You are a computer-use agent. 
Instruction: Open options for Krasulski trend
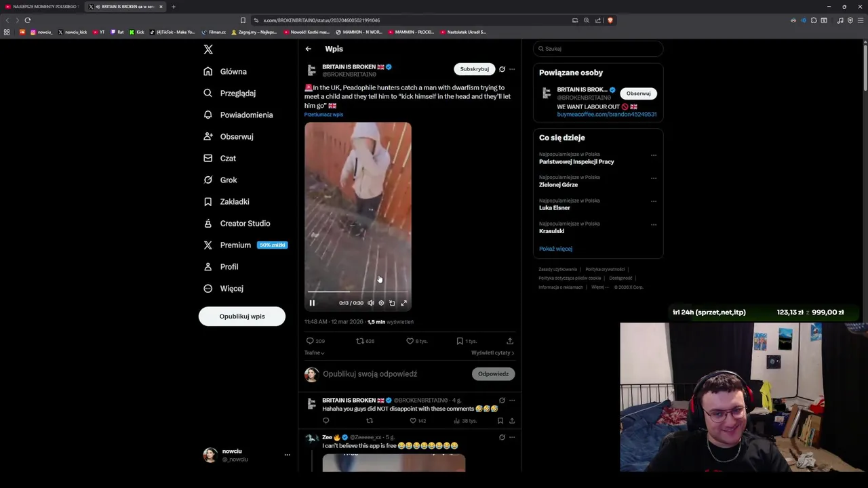pyautogui.click(x=654, y=224)
